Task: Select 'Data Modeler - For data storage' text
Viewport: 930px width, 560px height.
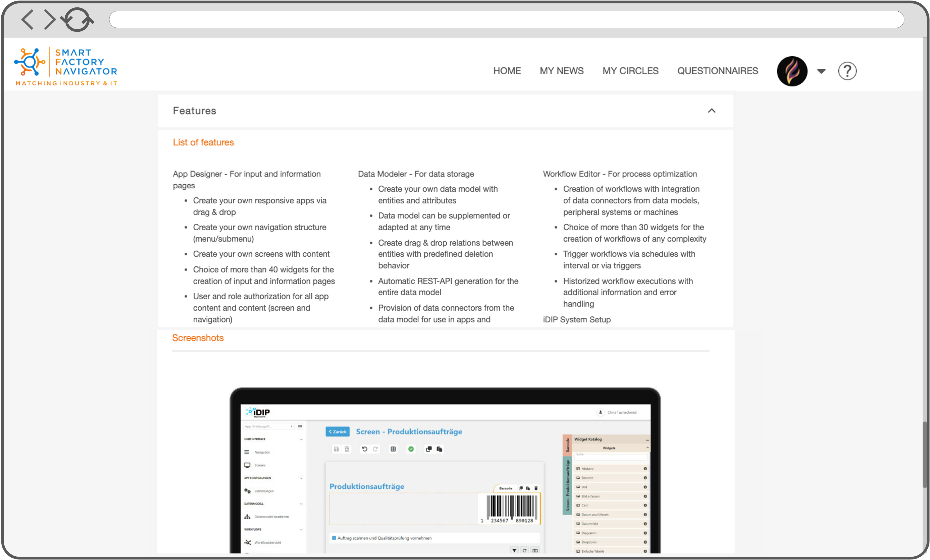Action: tap(416, 174)
